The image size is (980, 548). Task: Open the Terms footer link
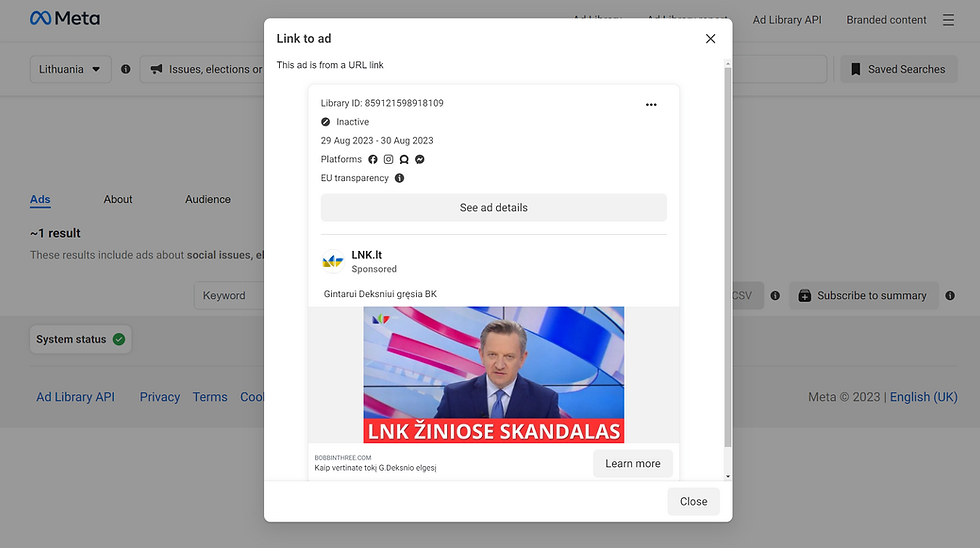(x=210, y=397)
